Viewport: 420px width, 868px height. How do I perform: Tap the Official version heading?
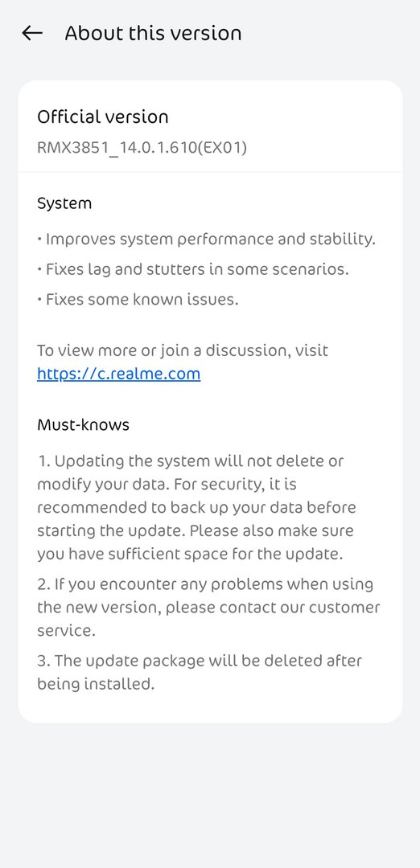[x=102, y=117]
